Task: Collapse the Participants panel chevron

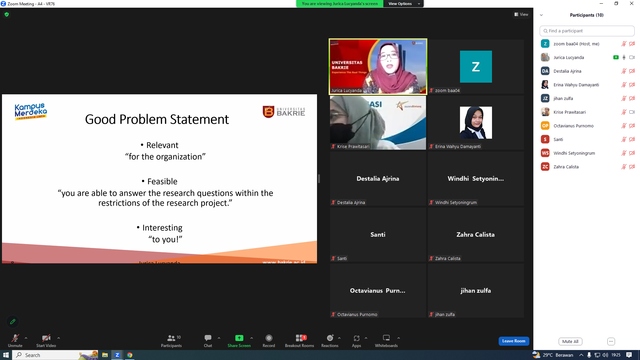Action: pyautogui.click(x=541, y=15)
